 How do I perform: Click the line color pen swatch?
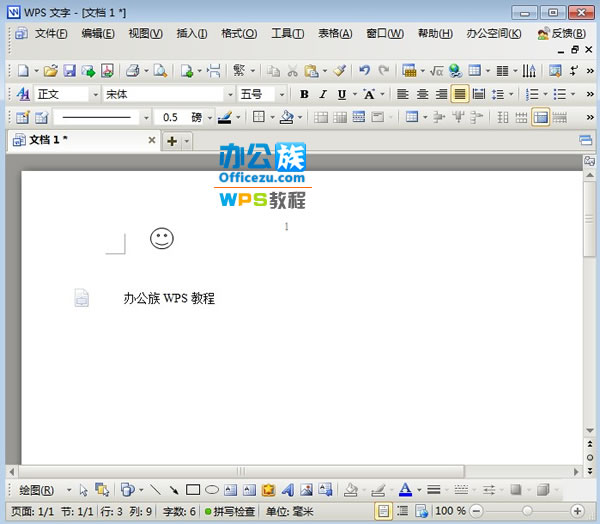[225, 118]
